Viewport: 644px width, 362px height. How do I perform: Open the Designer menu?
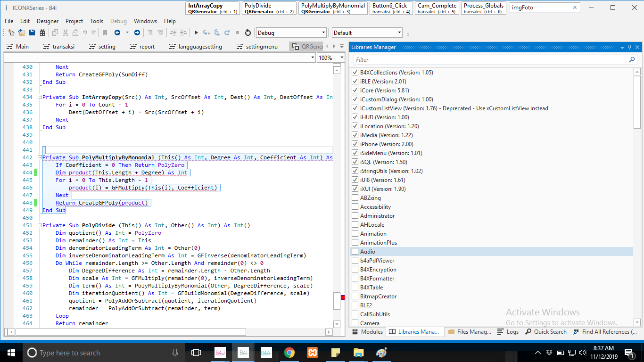click(x=48, y=21)
